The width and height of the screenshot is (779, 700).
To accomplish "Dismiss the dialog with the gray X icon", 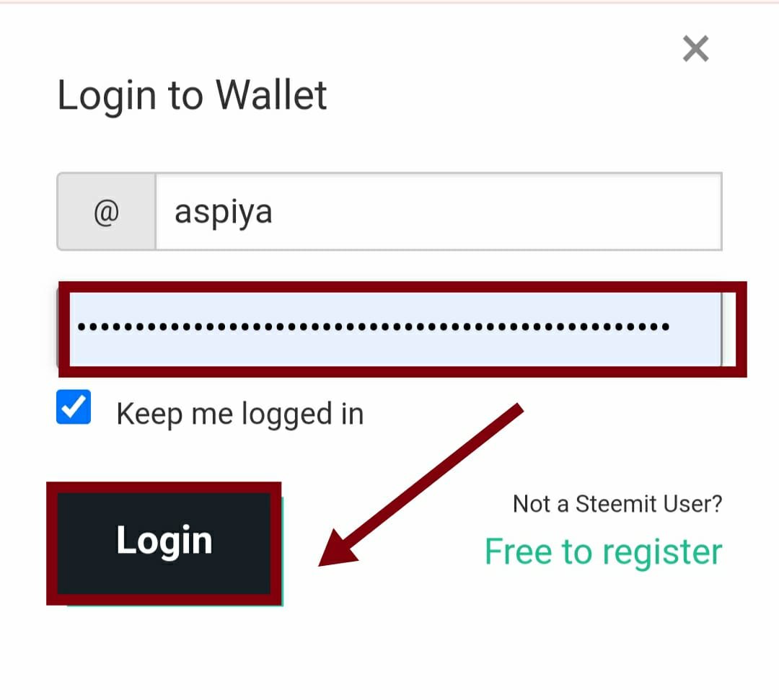I will coord(695,48).
